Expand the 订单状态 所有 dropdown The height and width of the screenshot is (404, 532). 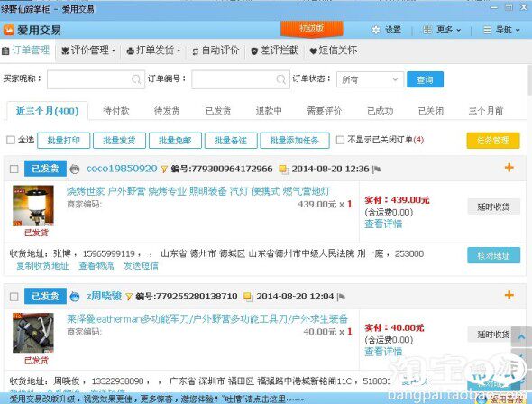click(371, 79)
